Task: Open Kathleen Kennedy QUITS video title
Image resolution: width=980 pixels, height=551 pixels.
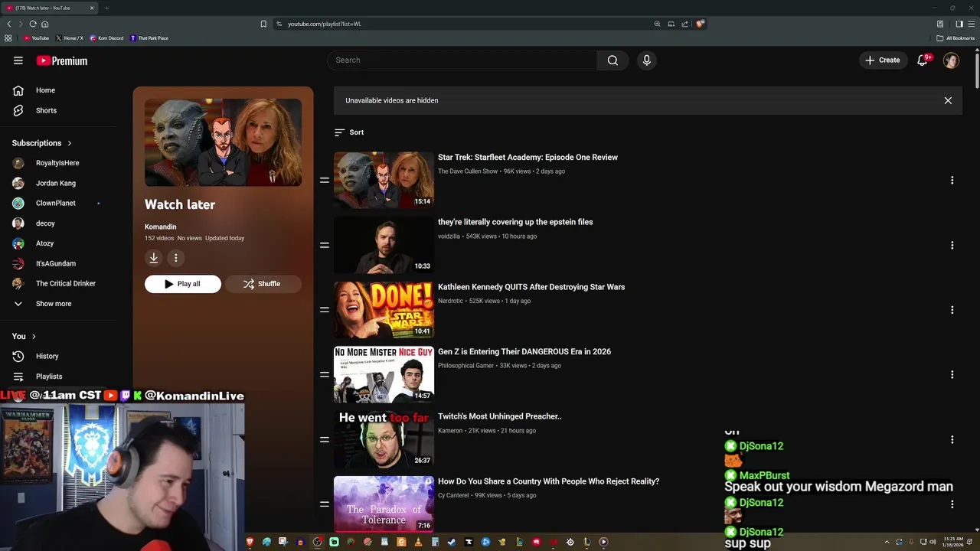Action: tap(531, 287)
